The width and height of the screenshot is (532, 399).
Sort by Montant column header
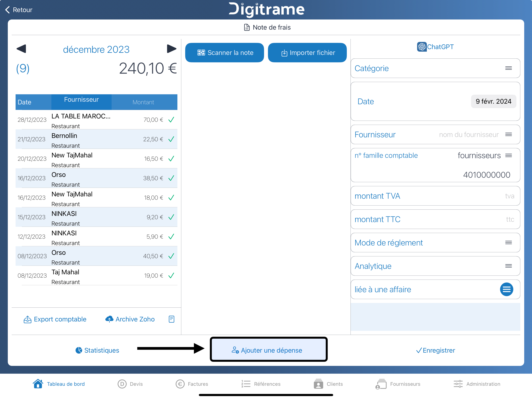(144, 102)
